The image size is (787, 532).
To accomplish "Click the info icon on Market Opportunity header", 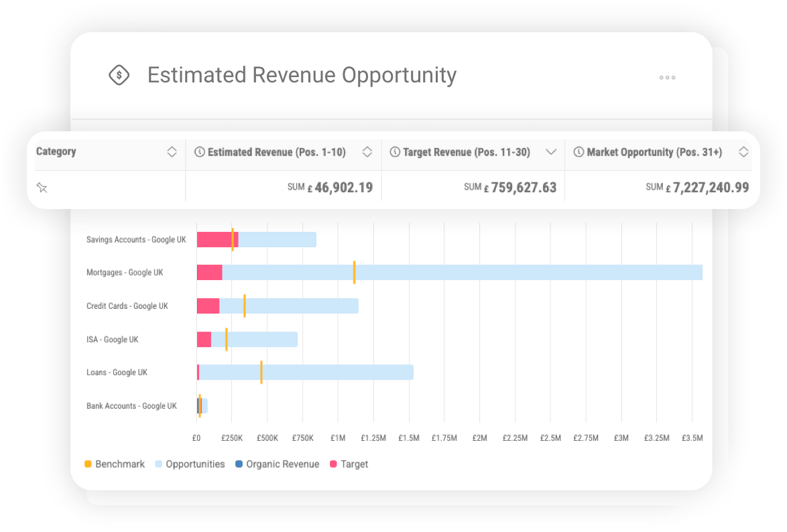I will pyautogui.click(x=578, y=152).
